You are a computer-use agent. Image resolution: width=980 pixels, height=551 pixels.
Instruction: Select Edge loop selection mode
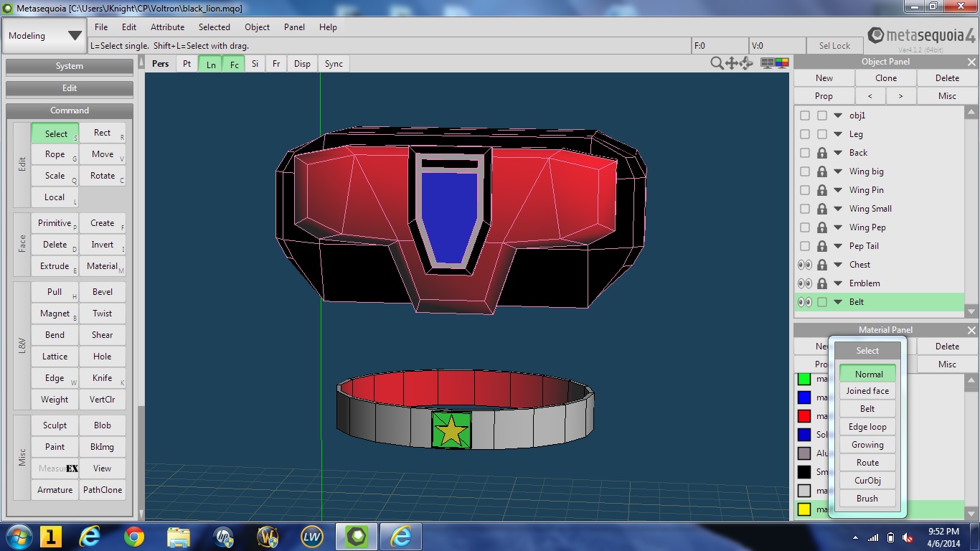867,427
